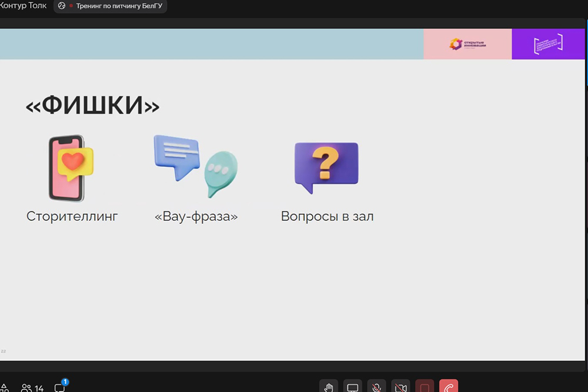Open chat with one unread message

click(60, 387)
